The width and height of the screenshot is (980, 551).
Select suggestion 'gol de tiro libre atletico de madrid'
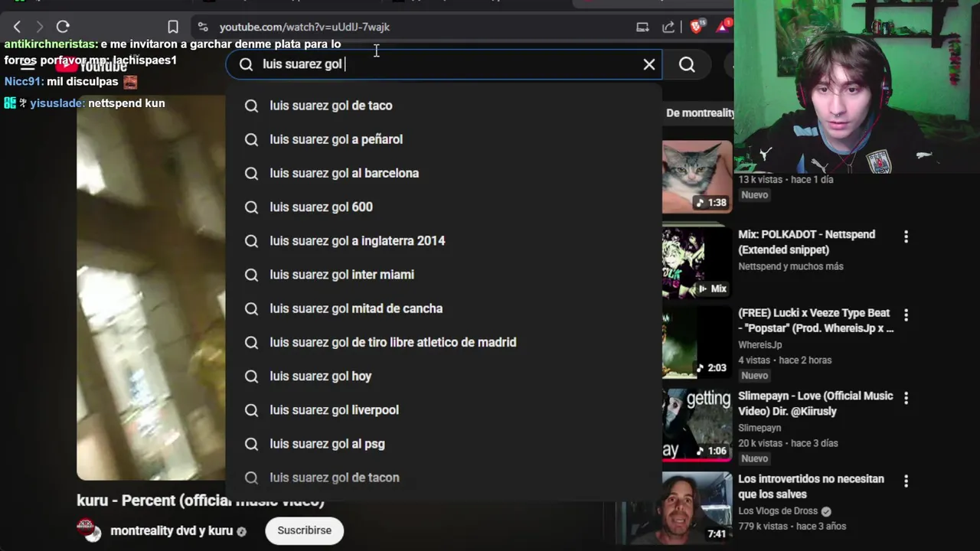pos(444,342)
